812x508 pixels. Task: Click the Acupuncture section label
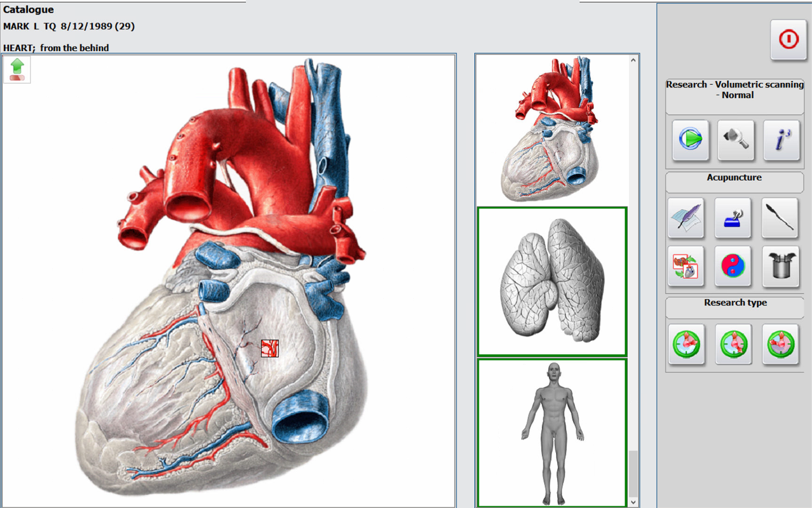tap(734, 177)
